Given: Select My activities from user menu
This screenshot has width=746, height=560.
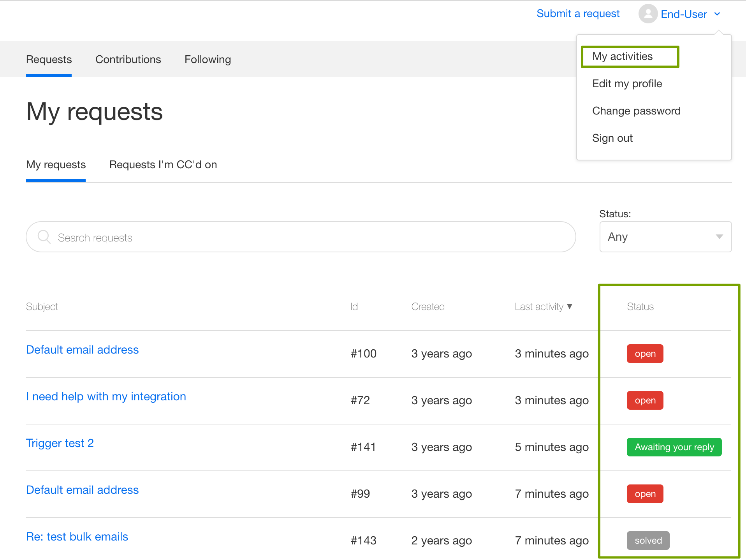Looking at the screenshot, I should point(622,56).
